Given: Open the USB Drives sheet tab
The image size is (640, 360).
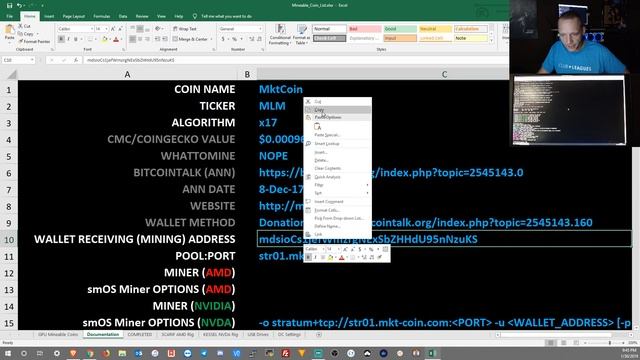Looking at the screenshot, I should pos(258,335).
